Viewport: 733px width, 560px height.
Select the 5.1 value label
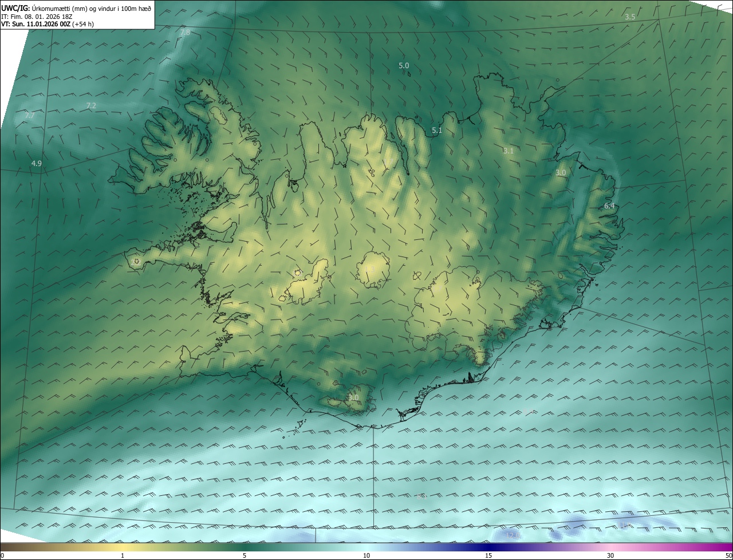(x=437, y=130)
